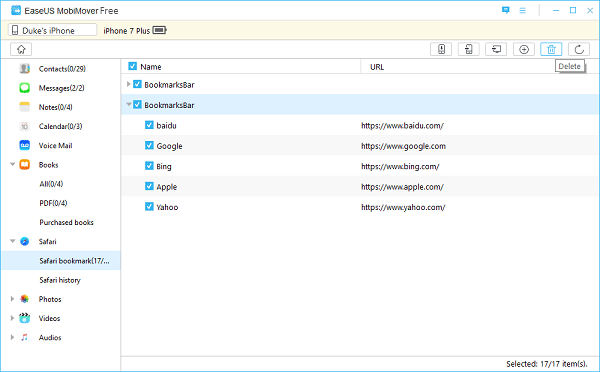
Task: Click the Google bookmark name
Action: (x=169, y=146)
